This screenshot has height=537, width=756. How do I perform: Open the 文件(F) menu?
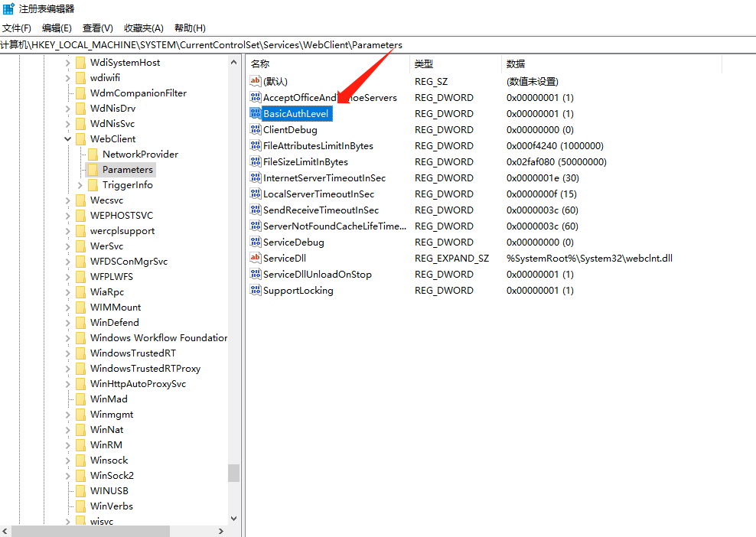(x=17, y=28)
